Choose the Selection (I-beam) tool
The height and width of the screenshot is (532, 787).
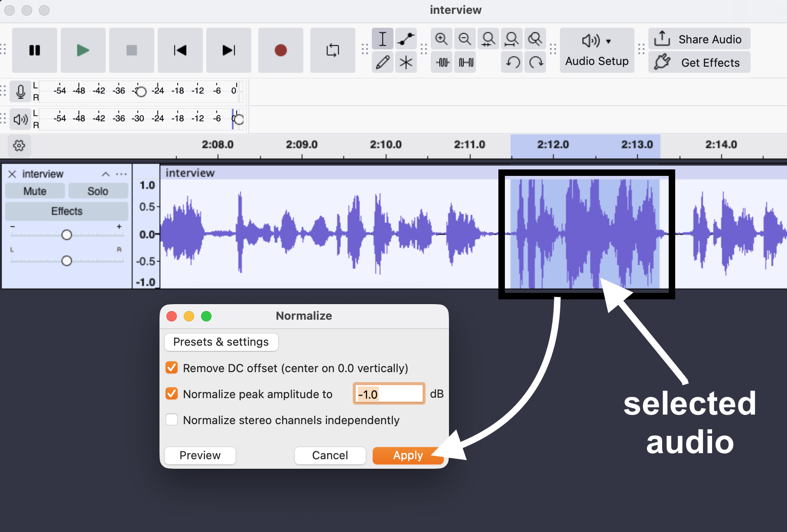(383, 39)
